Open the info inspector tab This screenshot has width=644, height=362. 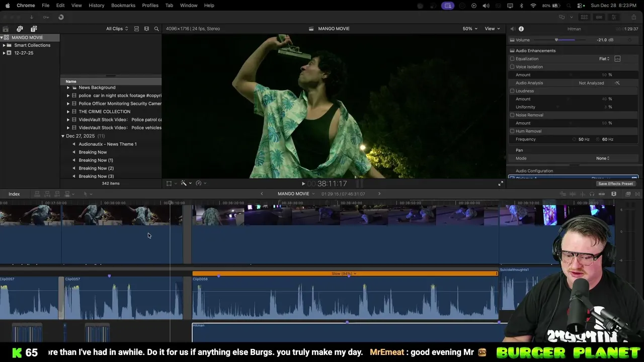[x=521, y=29]
